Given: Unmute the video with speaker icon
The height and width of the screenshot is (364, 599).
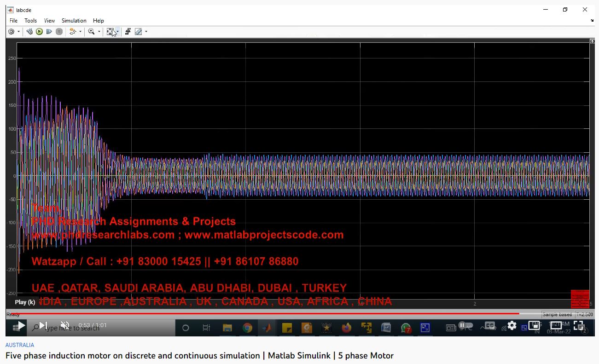Looking at the screenshot, I should pyautogui.click(x=65, y=326).
